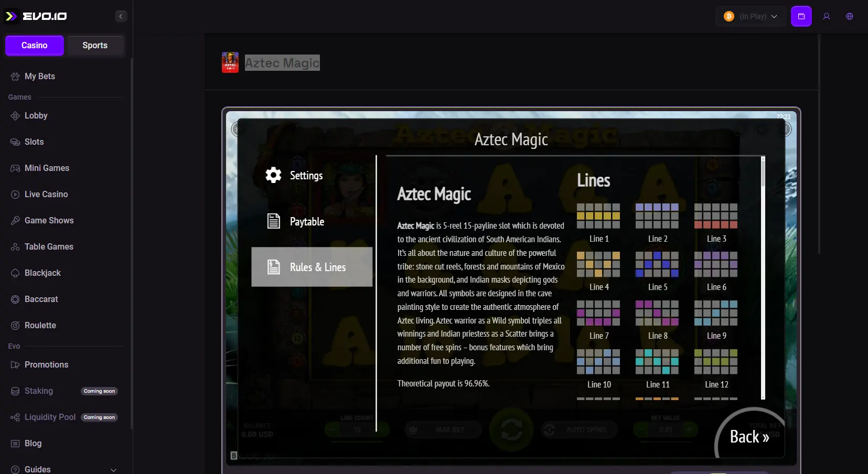Expand the Guides section chevron

(x=113, y=470)
